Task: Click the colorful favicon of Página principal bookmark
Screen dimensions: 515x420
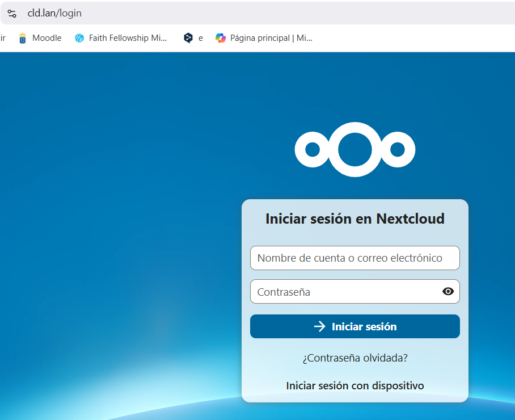Action: [x=221, y=38]
